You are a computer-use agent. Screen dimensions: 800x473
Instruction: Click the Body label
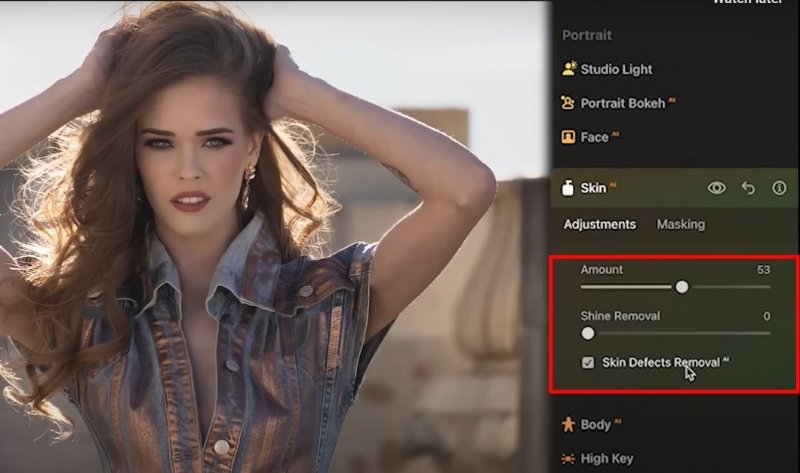tap(595, 424)
